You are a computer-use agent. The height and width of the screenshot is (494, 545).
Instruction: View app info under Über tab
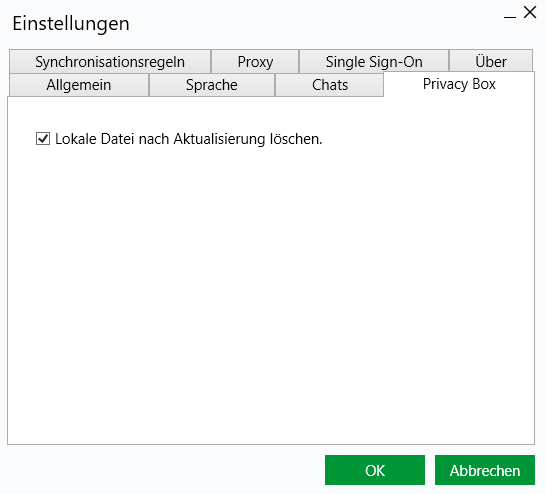click(x=491, y=62)
